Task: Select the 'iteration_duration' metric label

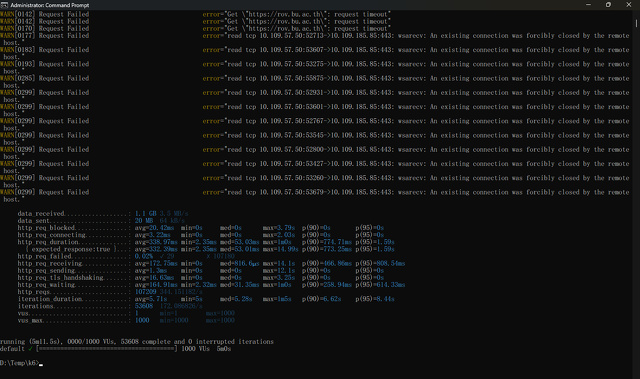Action: pyautogui.click(x=50, y=299)
